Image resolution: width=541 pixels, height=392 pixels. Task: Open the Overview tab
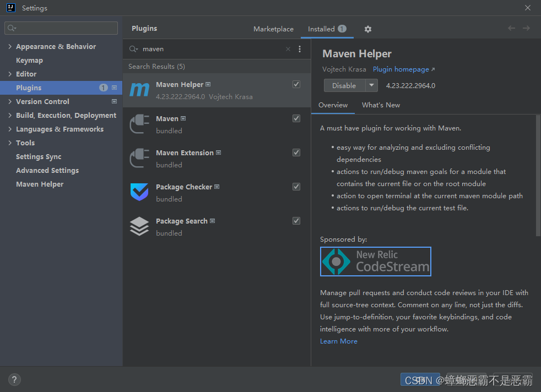333,105
